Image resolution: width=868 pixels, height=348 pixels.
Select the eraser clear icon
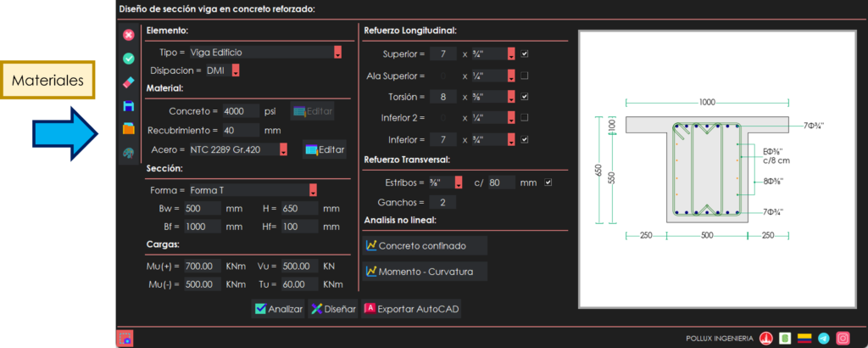128,82
